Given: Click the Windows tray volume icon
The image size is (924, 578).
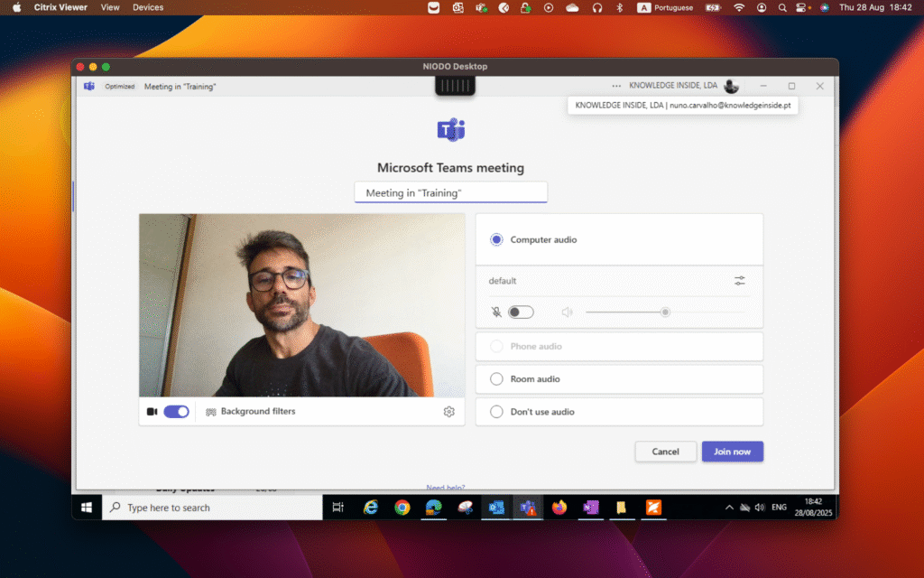Looking at the screenshot, I should (760, 508).
